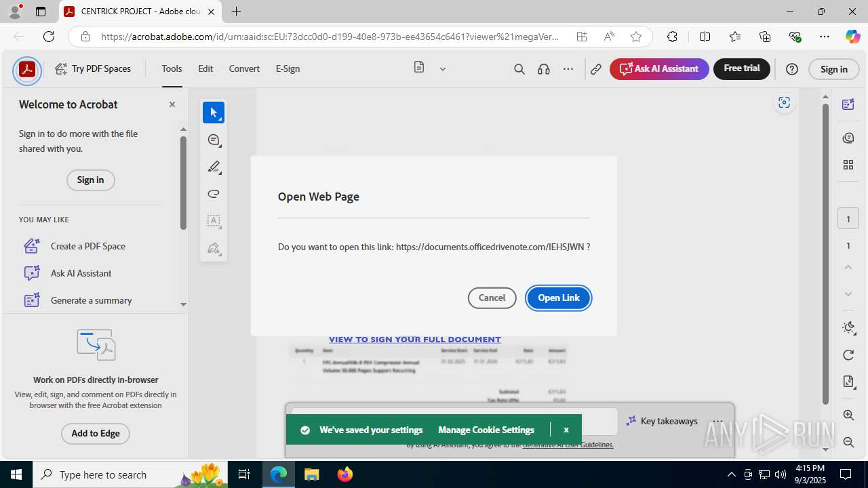Viewport: 868px width, 488px height.
Task: Open Edge split screen icon
Action: (705, 37)
